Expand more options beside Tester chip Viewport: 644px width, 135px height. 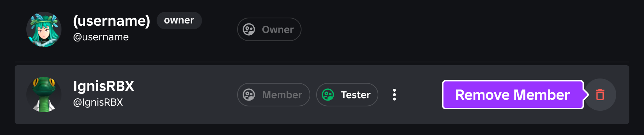(394, 95)
